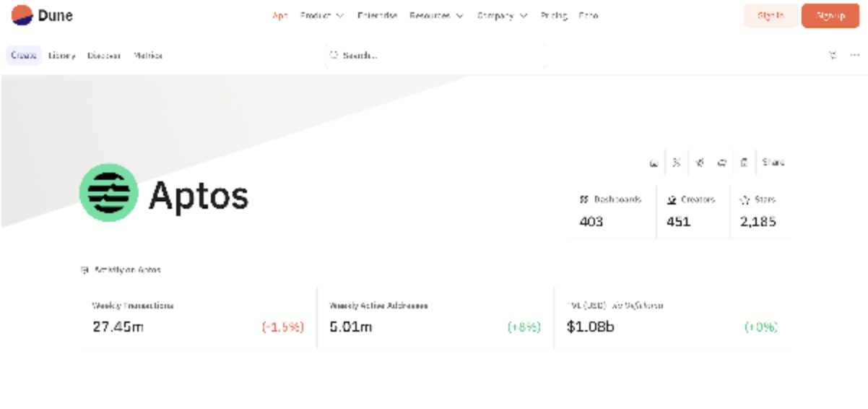Switch to the Library tab
This screenshot has height=409, width=868.
(x=62, y=56)
